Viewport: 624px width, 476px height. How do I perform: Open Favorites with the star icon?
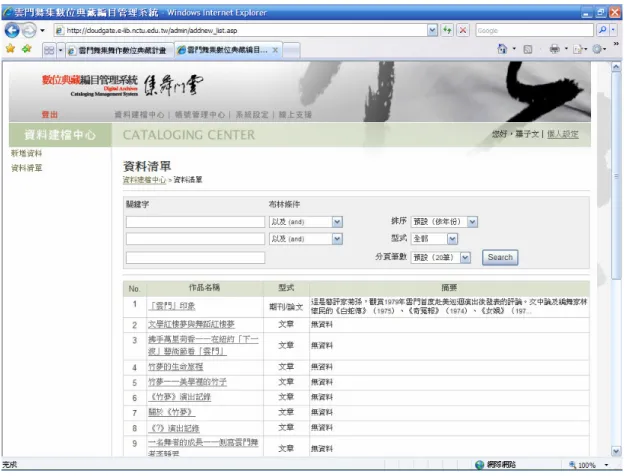click(10, 49)
